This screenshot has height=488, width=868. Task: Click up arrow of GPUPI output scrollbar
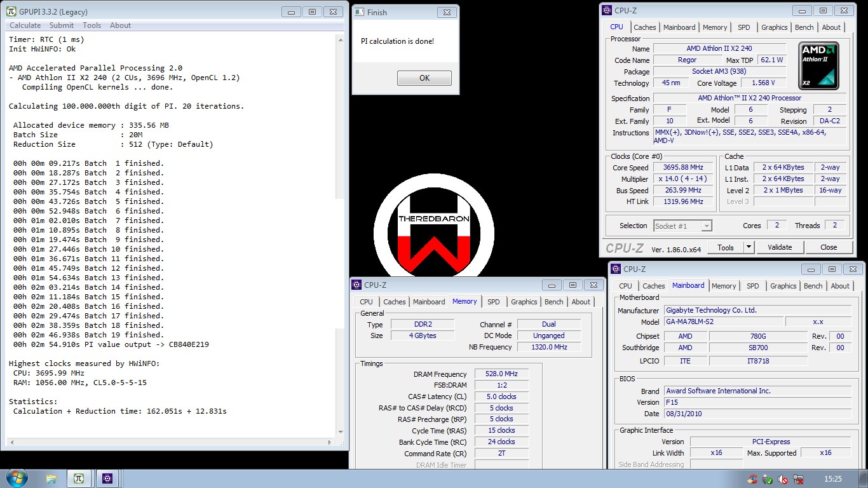click(x=340, y=39)
